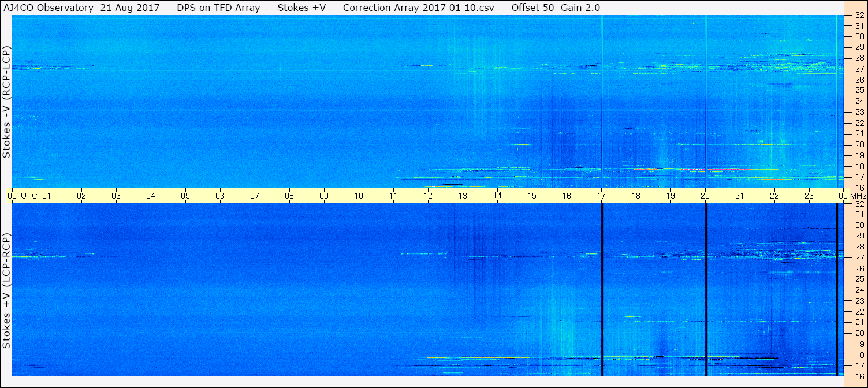Choose the 17 hour tick label

coord(601,196)
